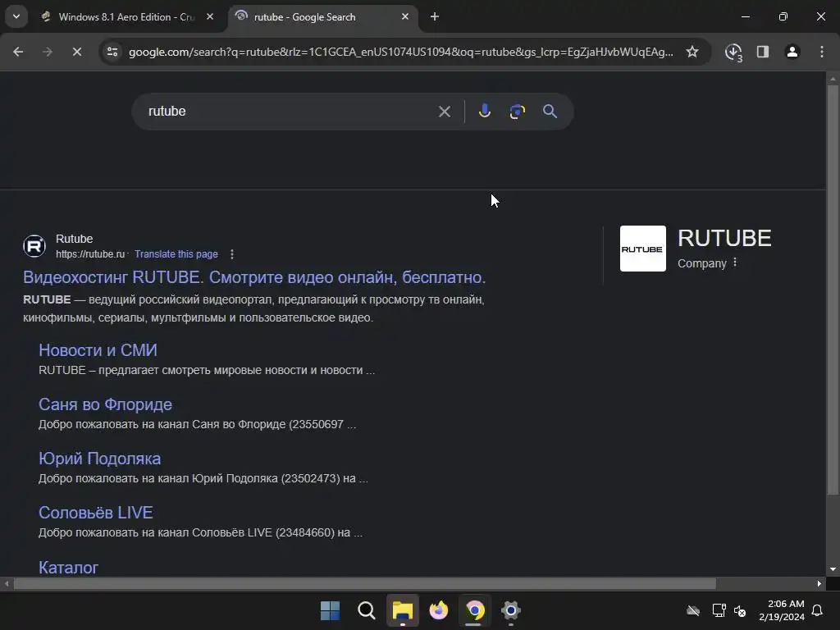This screenshot has height=630, width=840.
Task: Open Chrome downloads icon
Action: tap(733, 52)
